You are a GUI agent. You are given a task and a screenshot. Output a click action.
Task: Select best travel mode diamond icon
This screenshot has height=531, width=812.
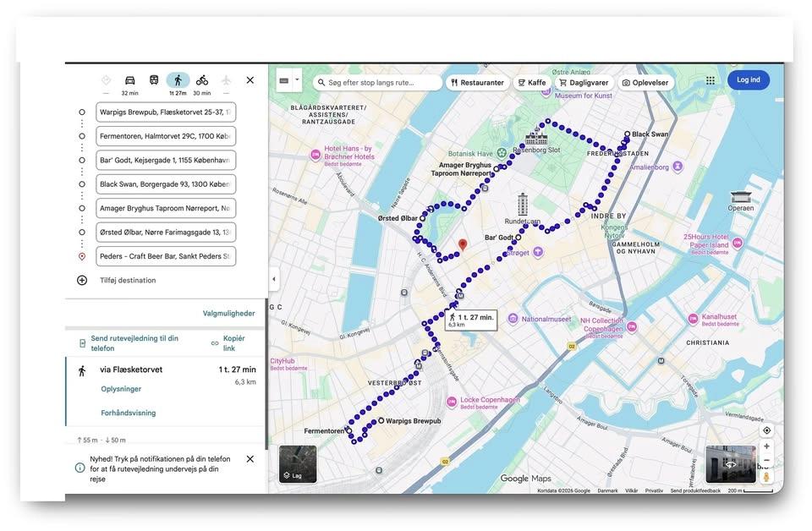pos(106,80)
